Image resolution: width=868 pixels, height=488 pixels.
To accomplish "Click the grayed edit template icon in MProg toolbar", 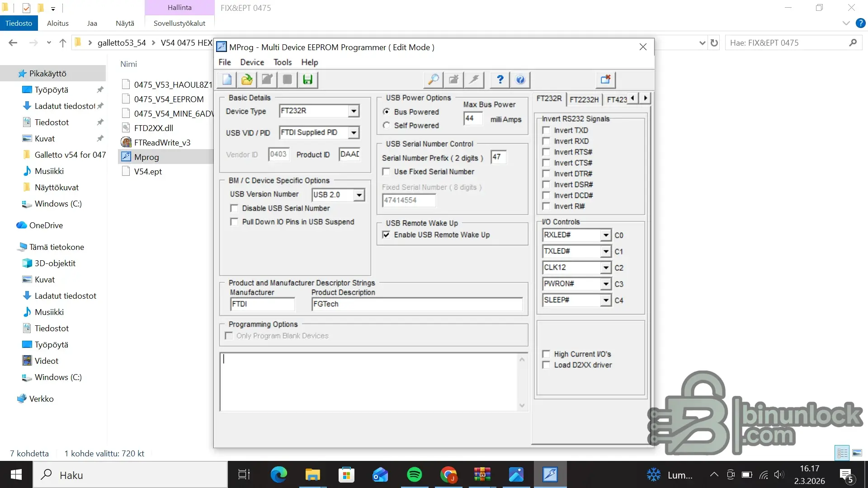I will pos(267,80).
